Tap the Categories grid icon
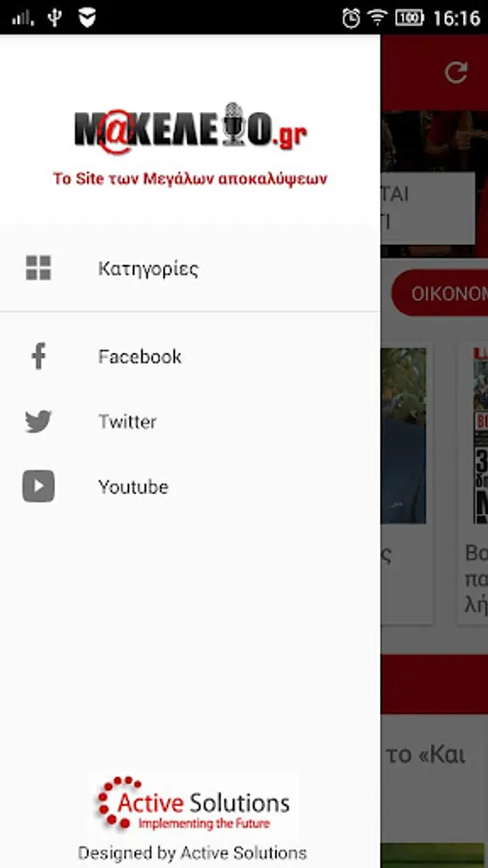 click(39, 268)
